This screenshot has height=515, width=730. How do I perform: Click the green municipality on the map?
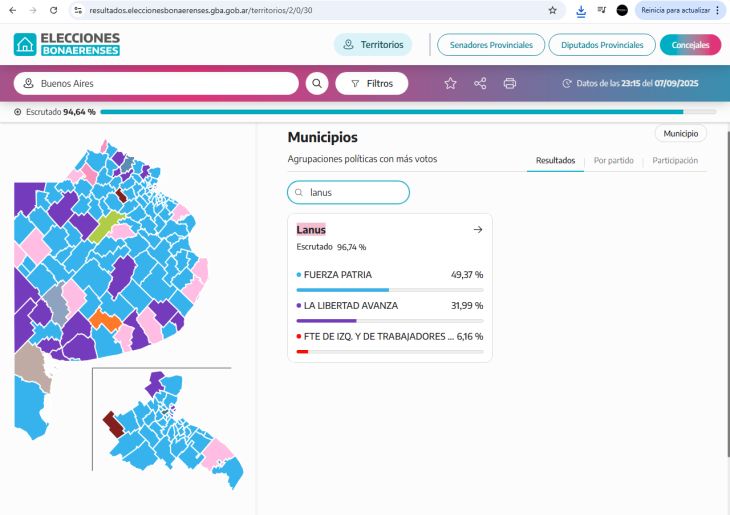coord(103,227)
